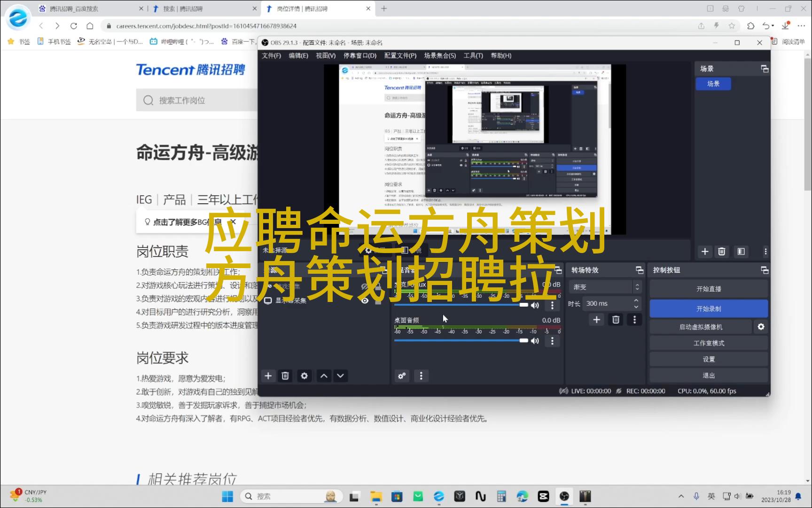Open OBS Studio from the taskbar
812x508 pixels.
[564, 496]
